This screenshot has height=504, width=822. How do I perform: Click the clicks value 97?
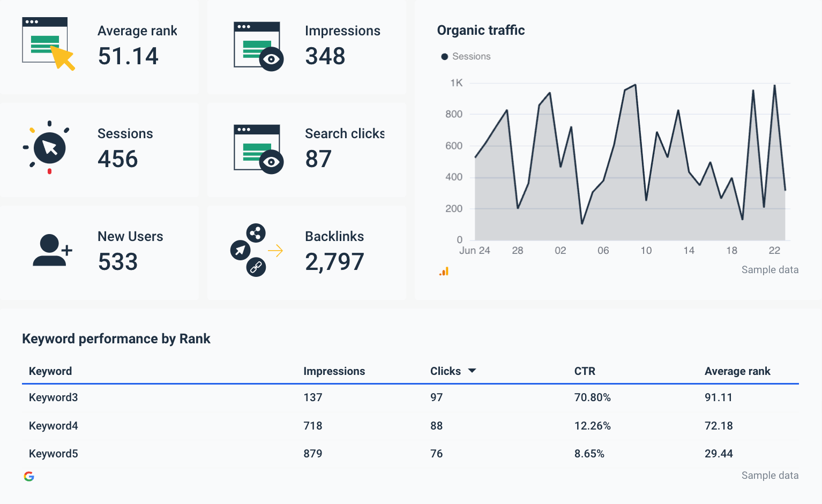pyautogui.click(x=437, y=397)
